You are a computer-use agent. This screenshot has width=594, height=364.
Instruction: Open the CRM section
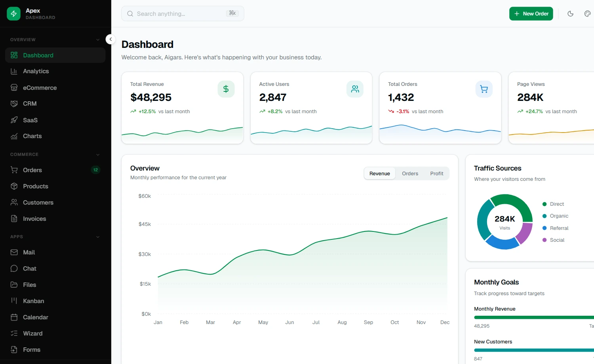click(x=55, y=104)
